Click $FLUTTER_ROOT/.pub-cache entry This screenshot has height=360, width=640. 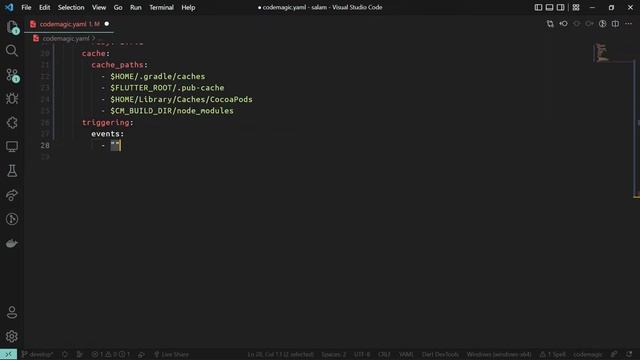pos(167,88)
